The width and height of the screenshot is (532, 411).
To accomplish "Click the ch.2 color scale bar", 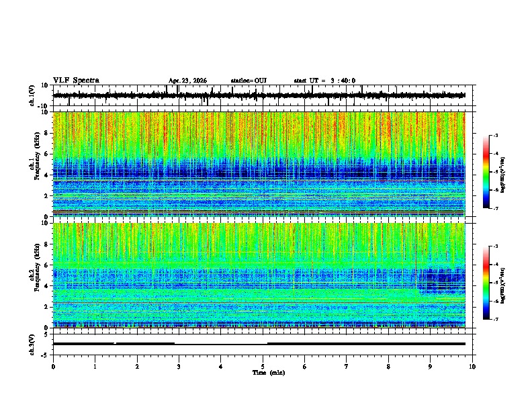I will (x=486, y=283).
